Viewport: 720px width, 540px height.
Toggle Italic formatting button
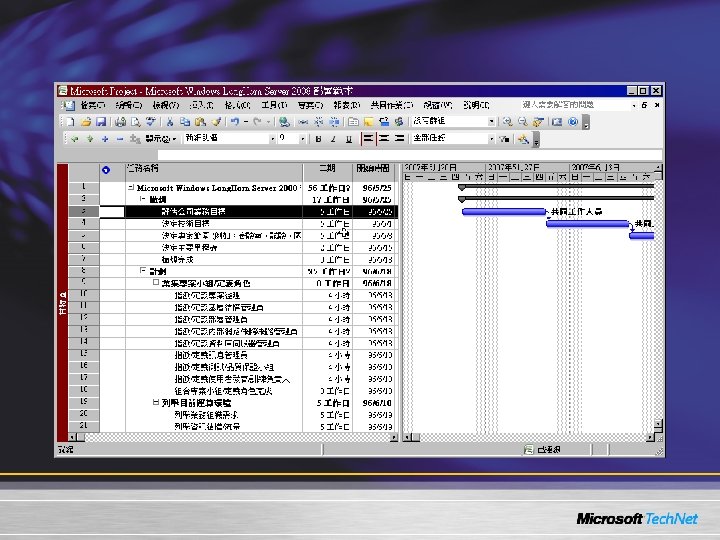coord(333,139)
